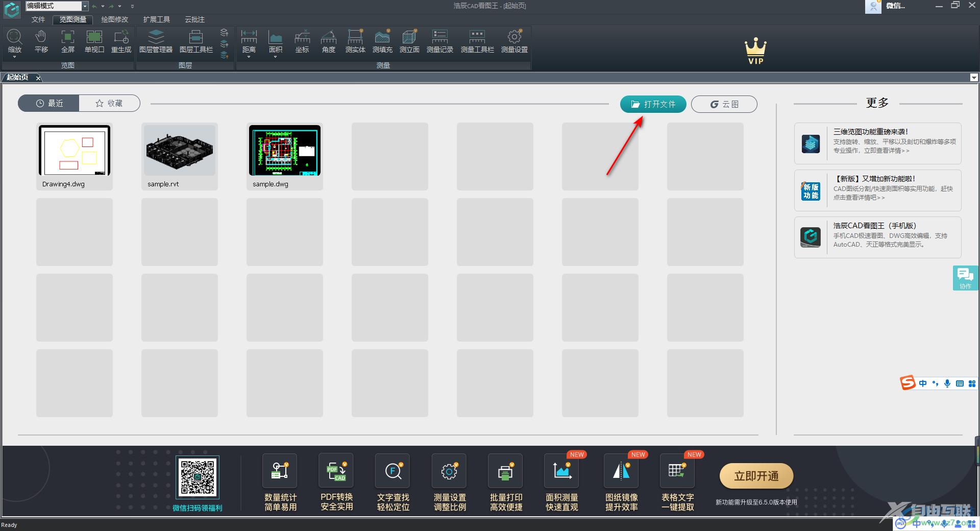Open the 批量打印 batch print feature
Screen dimensions: 980x531
pos(506,471)
